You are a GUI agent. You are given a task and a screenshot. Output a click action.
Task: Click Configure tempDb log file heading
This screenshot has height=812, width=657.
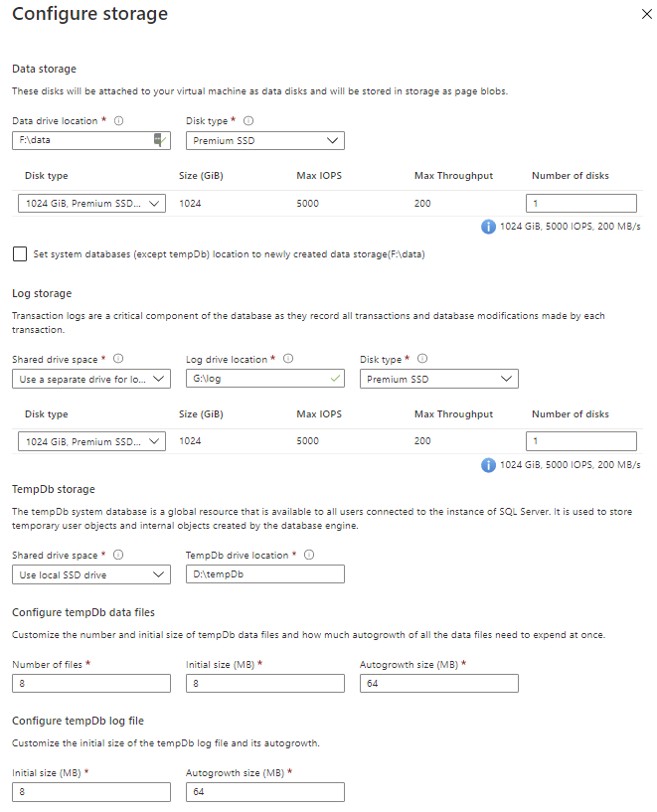point(78,721)
